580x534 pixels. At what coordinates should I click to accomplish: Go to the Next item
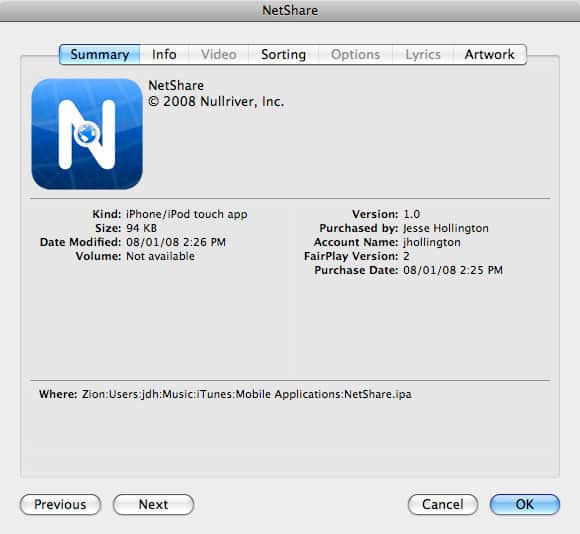[x=154, y=504]
